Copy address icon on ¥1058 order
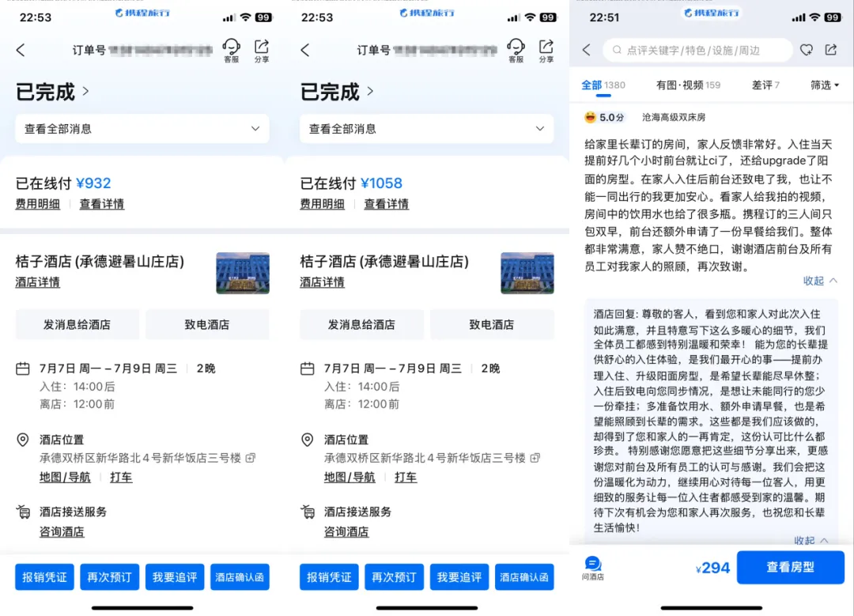The width and height of the screenshot is (854, 616). (x=535, y=458)
